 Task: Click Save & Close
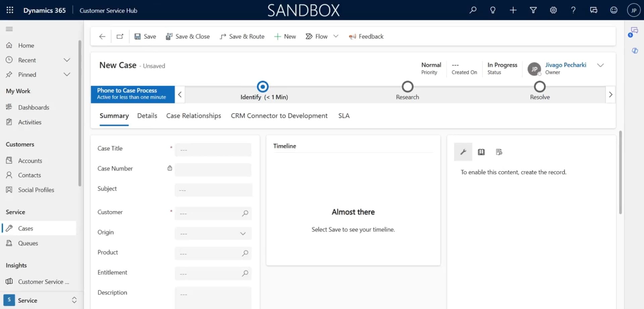tap(188, 37)
